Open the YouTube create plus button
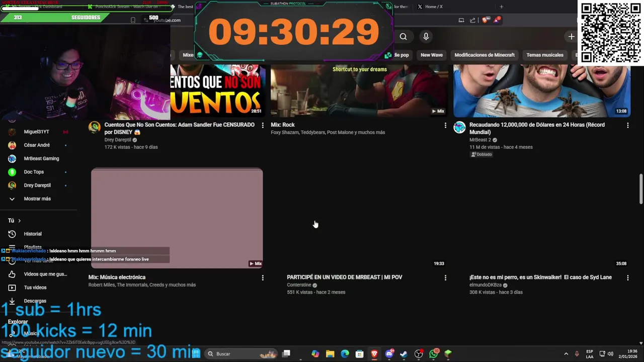644x362 pixels. (571, 37)
